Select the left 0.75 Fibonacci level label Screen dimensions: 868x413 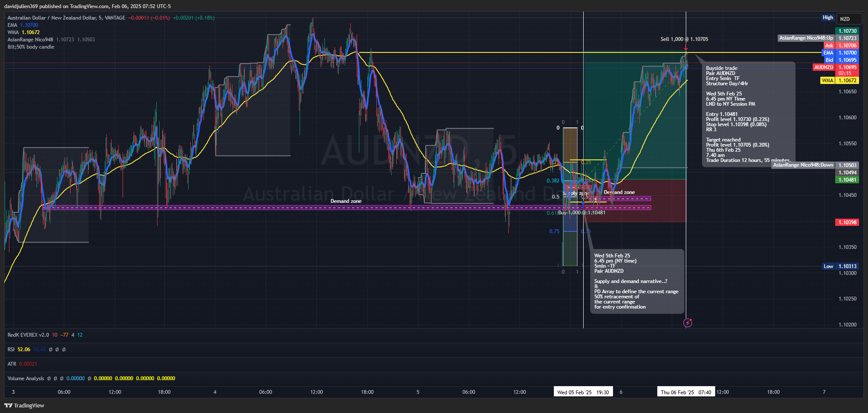[x=554, y=231]
